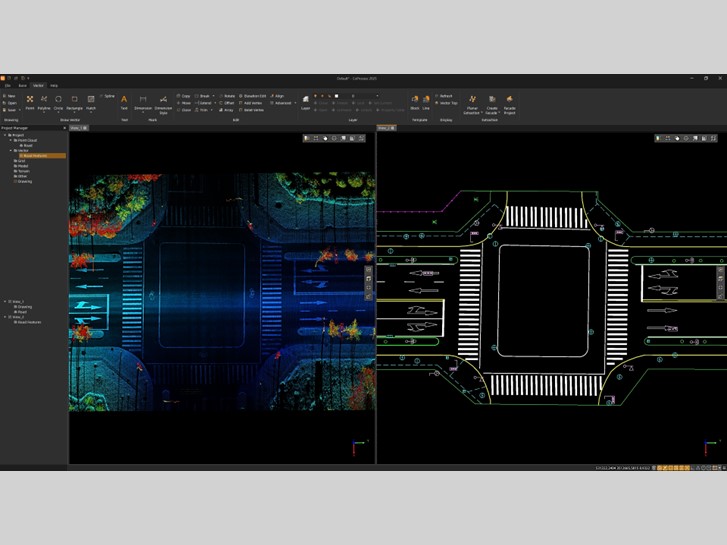727x545 pixels.
Task: Open the Layer manager icon
Action: click(x=306, y=102)
